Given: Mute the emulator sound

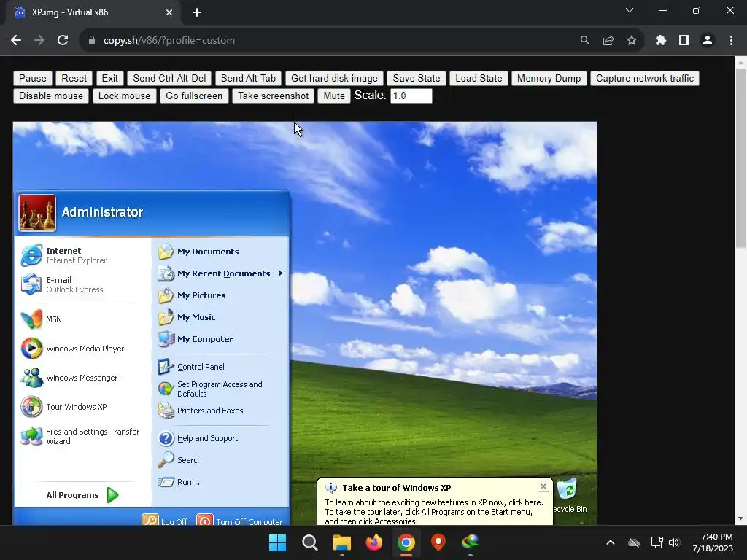Looking at the screenshot, I should 334,96.
